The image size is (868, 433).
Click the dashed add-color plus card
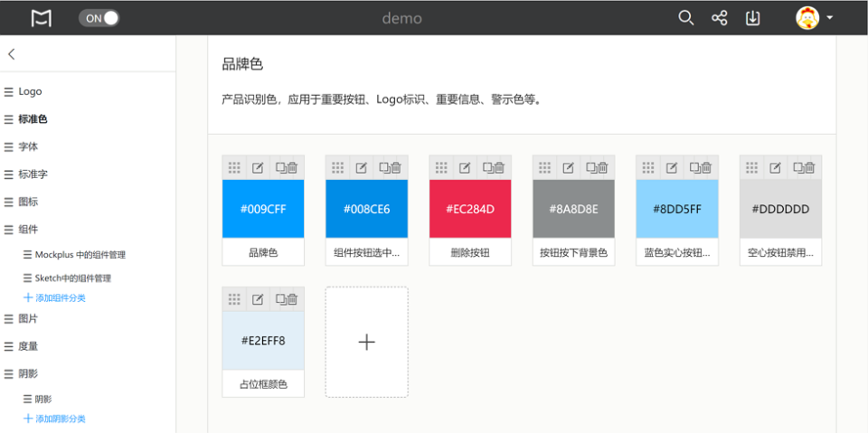(366, 342)
